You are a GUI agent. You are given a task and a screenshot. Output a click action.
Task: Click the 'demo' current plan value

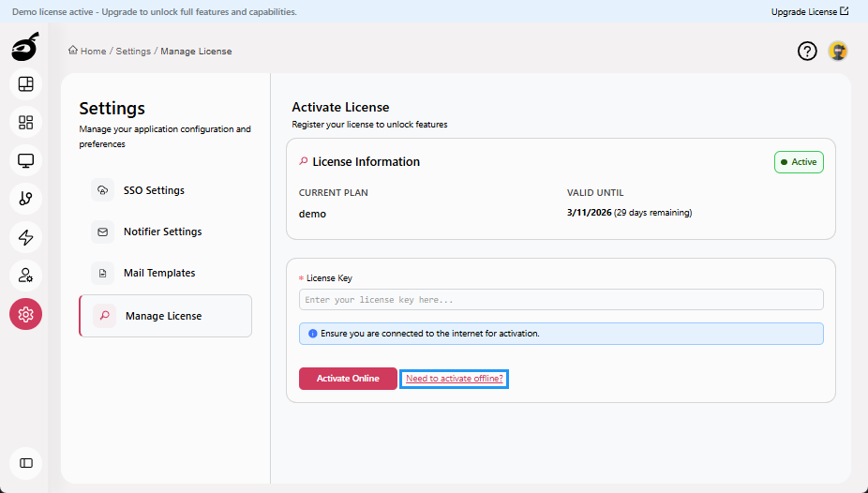click(x=312, y=214)
